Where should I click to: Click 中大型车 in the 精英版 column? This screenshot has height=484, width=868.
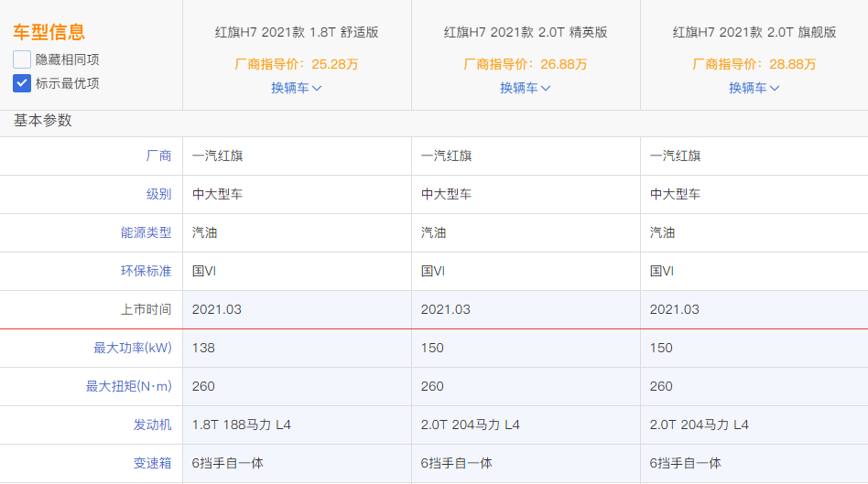[x=446, y=194]
